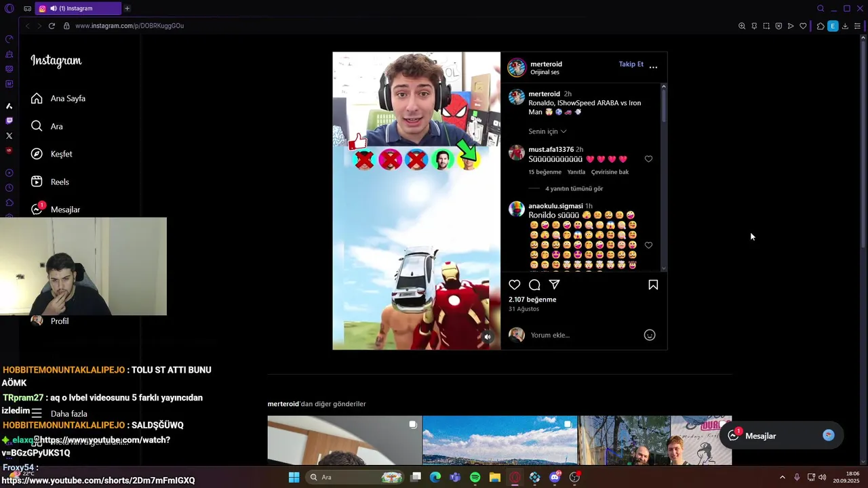
Task: Open Profil in Instagram sidebar
Action: point(50,321)
